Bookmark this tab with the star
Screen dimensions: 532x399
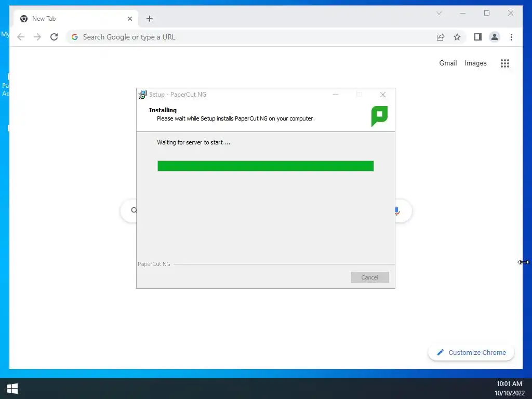457,37
